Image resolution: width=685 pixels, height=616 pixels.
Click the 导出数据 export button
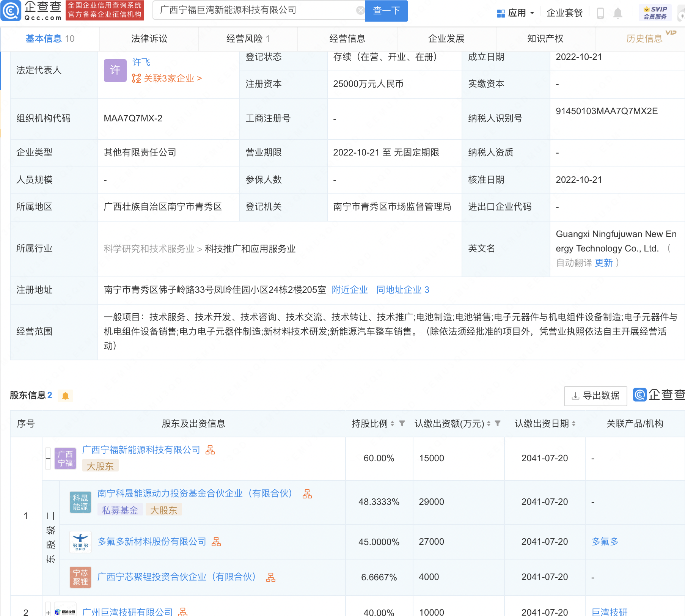[x=595, y=396]
